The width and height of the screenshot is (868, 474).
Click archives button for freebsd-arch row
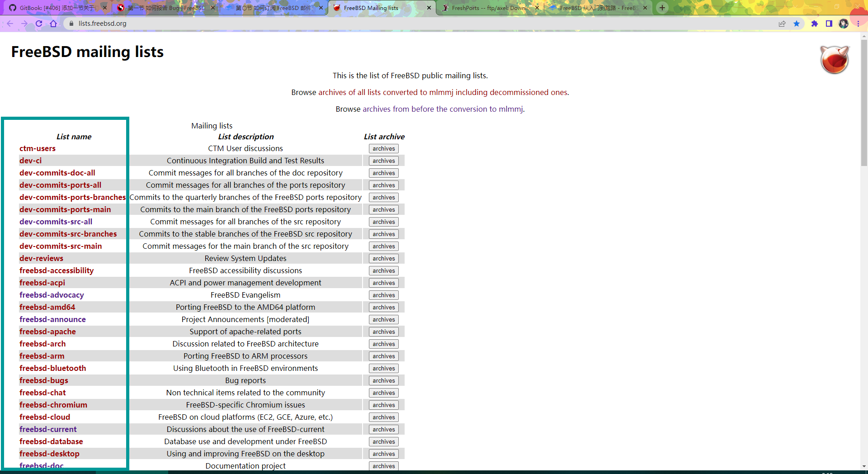click(384, 344)
